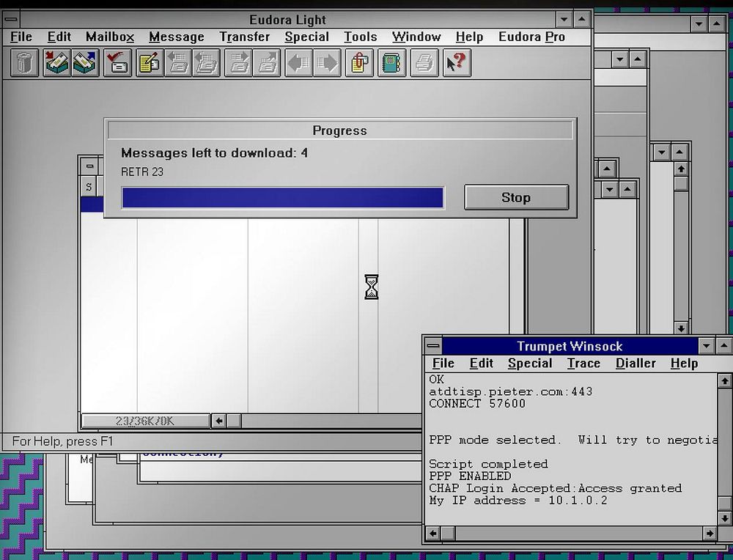Click Trumpet Winsock horizontal scroll left arrow
This screenshot has width=733, height=560.
click(433, 533)
